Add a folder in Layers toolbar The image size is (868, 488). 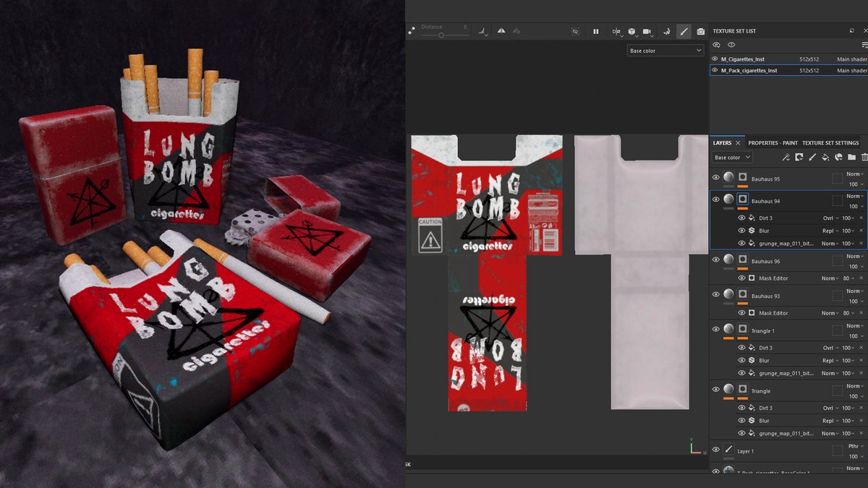pos(851,157)
